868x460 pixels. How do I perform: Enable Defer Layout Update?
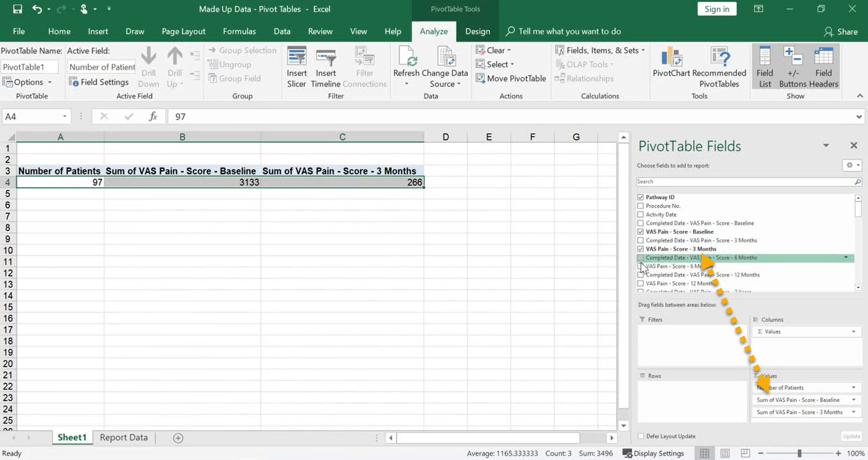(x=641, y=436)
